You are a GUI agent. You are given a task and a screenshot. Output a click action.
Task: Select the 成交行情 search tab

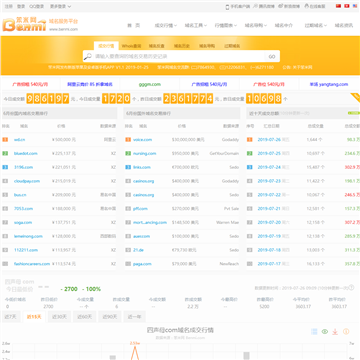[106, 46]
